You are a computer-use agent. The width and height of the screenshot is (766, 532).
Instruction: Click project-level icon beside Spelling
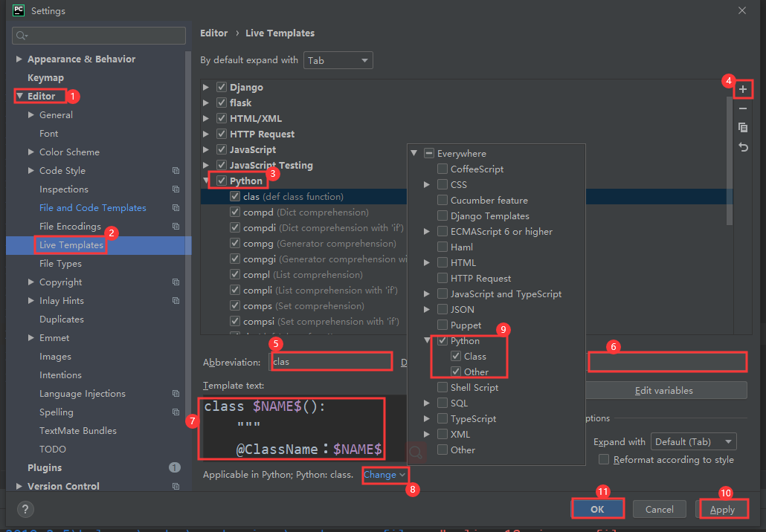click(x=176, y=412)
